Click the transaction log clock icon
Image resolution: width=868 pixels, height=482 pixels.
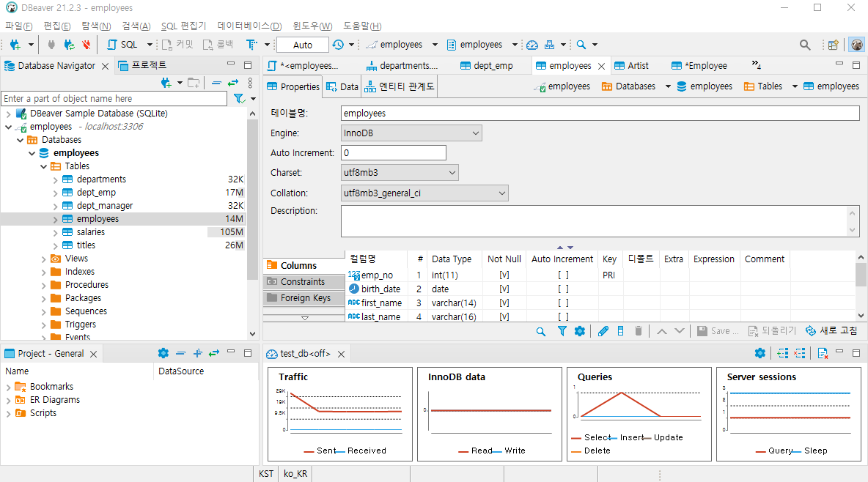(x=338, y=45)
